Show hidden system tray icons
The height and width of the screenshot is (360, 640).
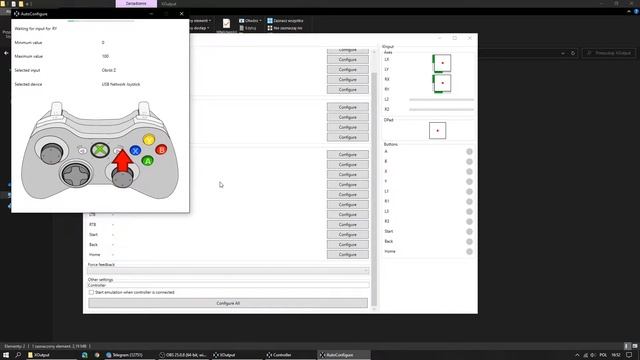coord(577,355)
